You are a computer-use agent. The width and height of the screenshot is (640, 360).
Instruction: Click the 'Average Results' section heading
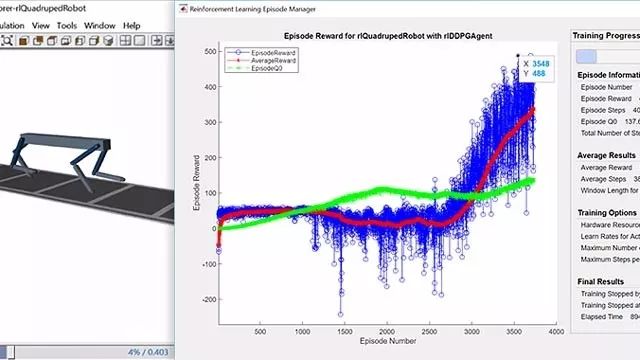[606, 155]
